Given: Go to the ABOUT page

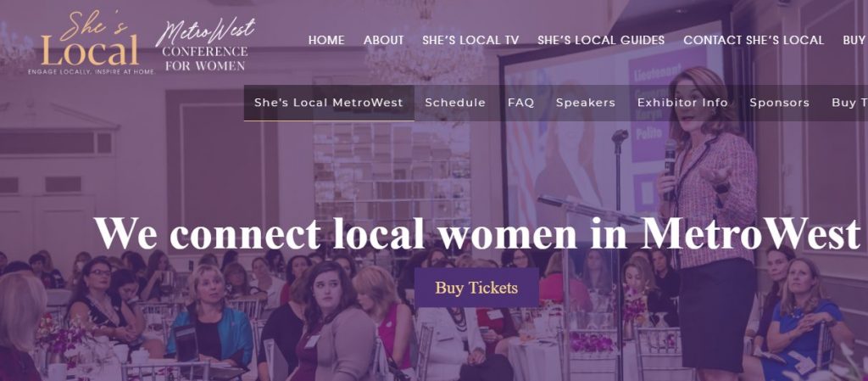Looking at the screenshot, I should coord(384,41).
